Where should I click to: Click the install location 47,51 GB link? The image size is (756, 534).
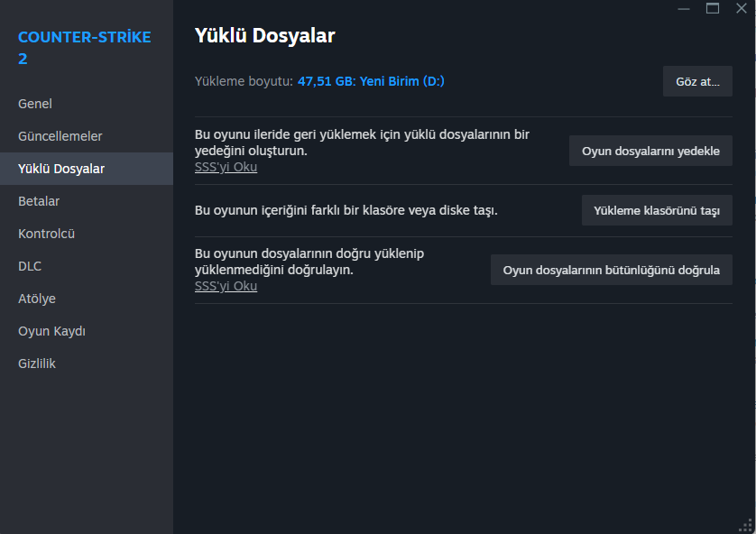coord(371,81)
